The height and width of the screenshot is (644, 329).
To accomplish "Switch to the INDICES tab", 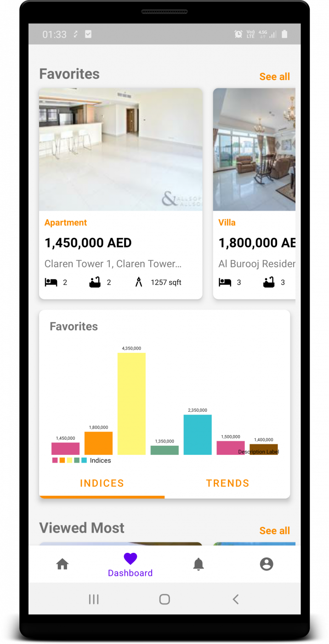I will click(102, 483).
